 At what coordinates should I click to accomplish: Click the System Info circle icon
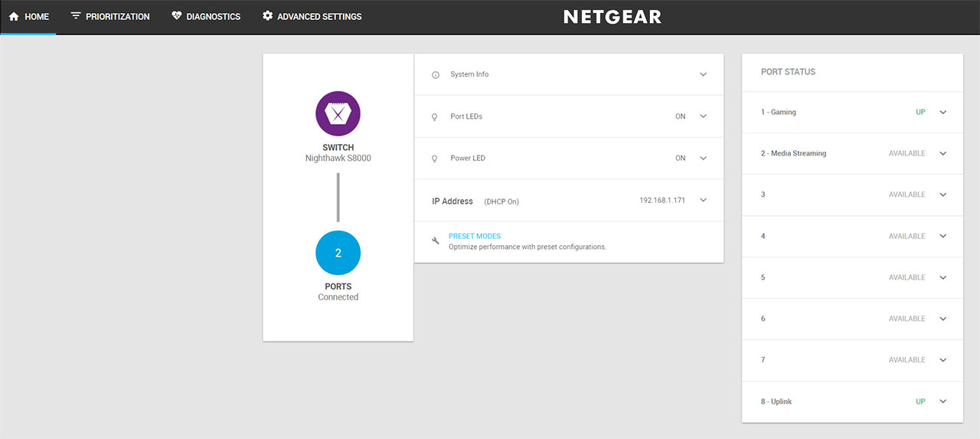coord(436,75)
